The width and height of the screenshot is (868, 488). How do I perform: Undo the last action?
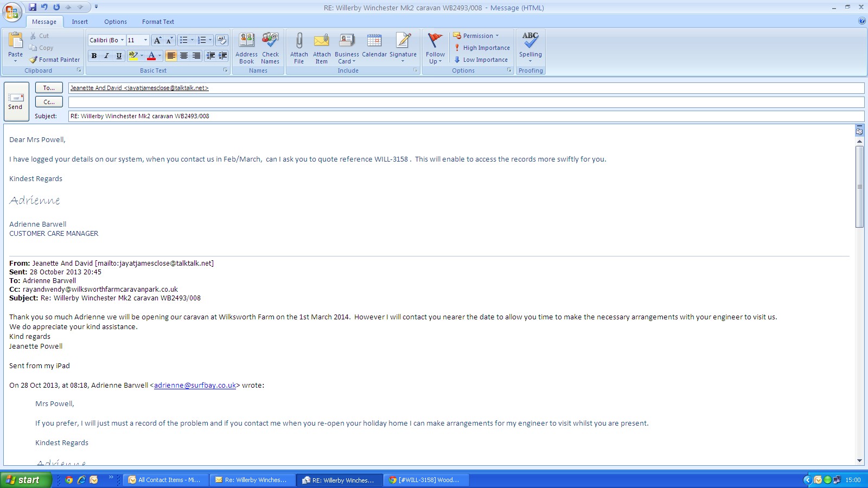[44, 7]
